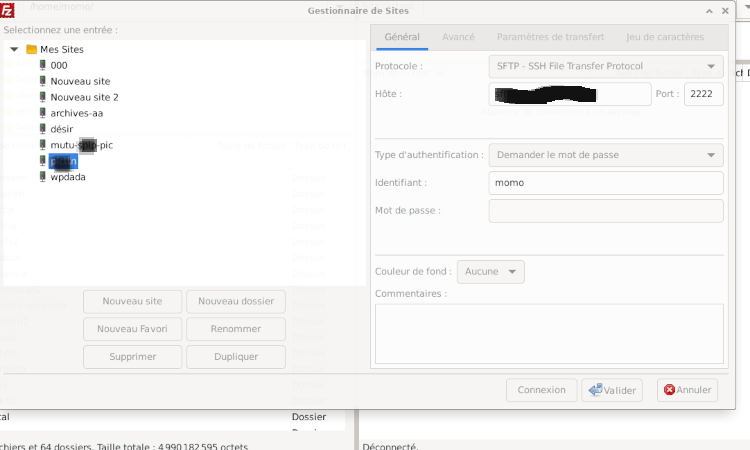This screenshot has width=750, height=450.
Task: Click the FileZilla logo icon in title bar
Action: [x=8, y=11]
